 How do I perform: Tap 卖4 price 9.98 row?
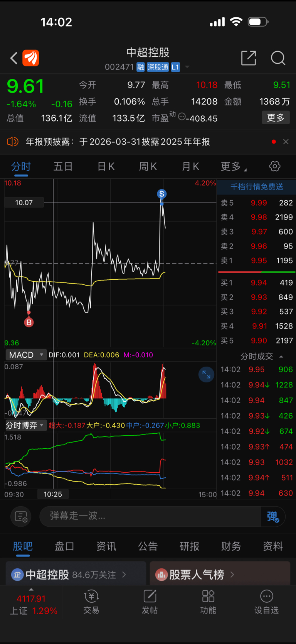[x=257, y=217]
